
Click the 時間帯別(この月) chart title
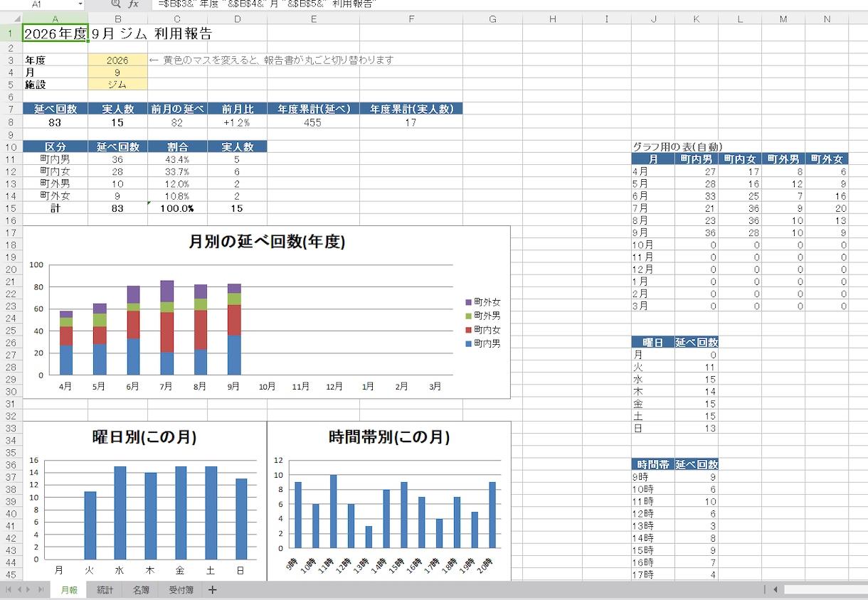point(389,436)
